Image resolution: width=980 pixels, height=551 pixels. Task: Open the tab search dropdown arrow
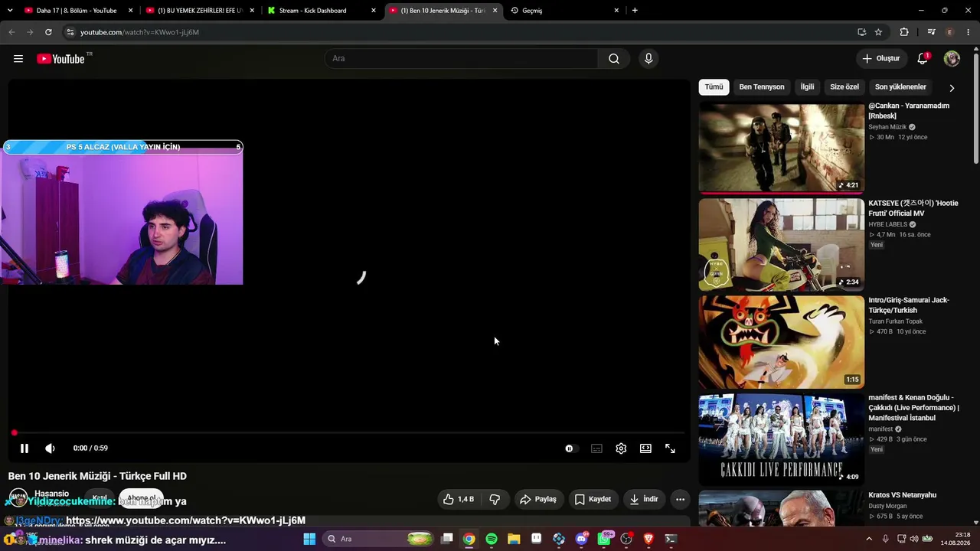[9, 11]
